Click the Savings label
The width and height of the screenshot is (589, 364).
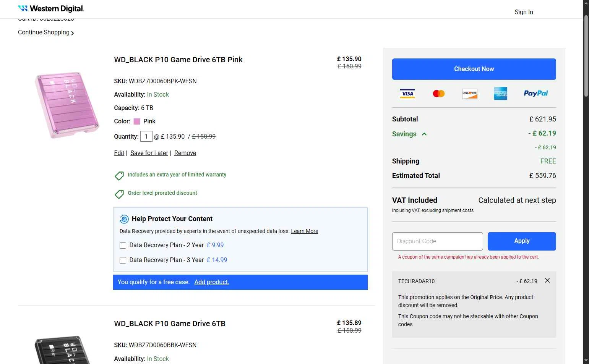click(x=404, y=134)
